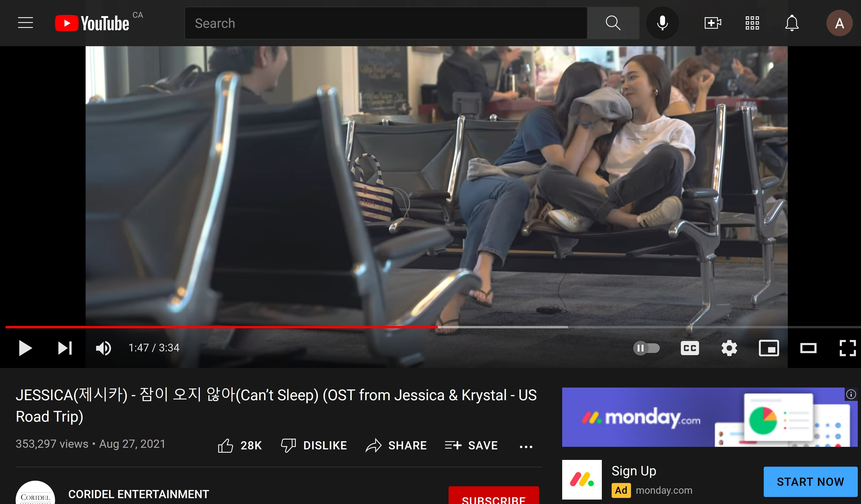The image size is (861, 504).
Task: Open the account avatar menu
Action: coord(839,23)
